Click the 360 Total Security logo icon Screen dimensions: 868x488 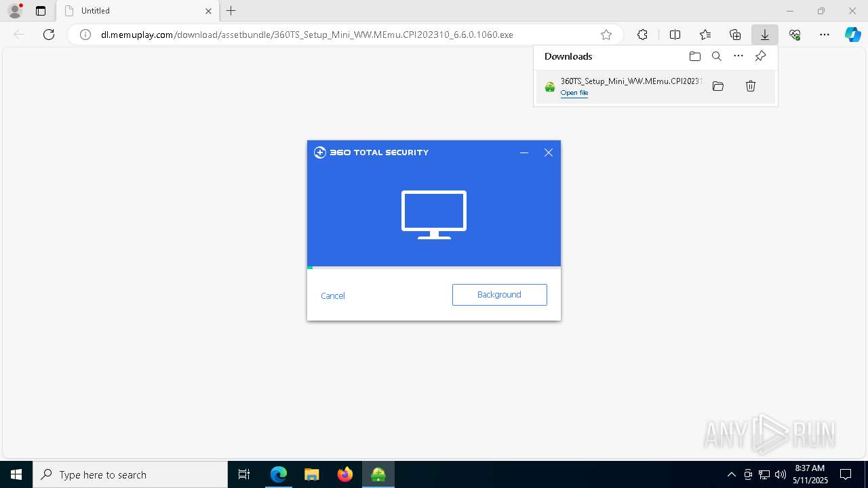coord(320,152)
